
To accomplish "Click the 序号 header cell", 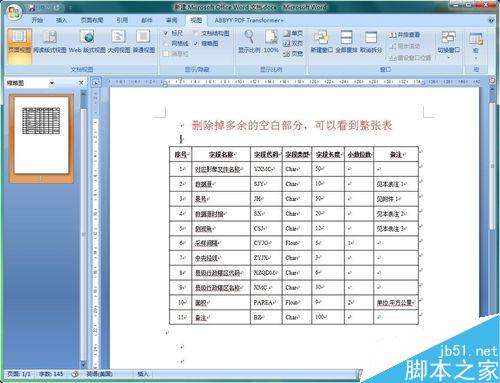I will tap(181, 154).
